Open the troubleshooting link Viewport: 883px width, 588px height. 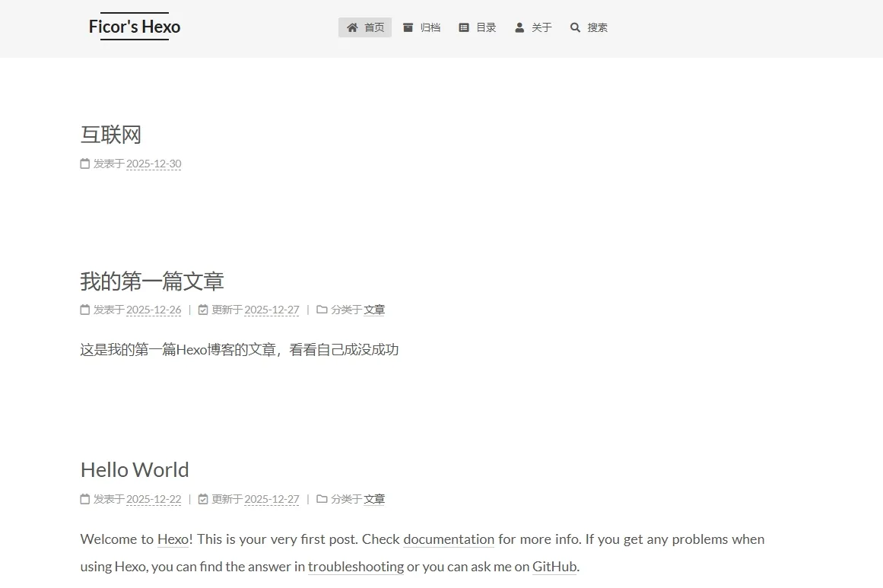[356, 567]
